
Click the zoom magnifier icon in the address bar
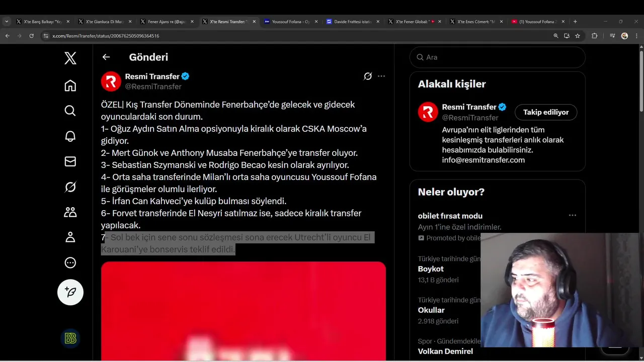point(556,36)
